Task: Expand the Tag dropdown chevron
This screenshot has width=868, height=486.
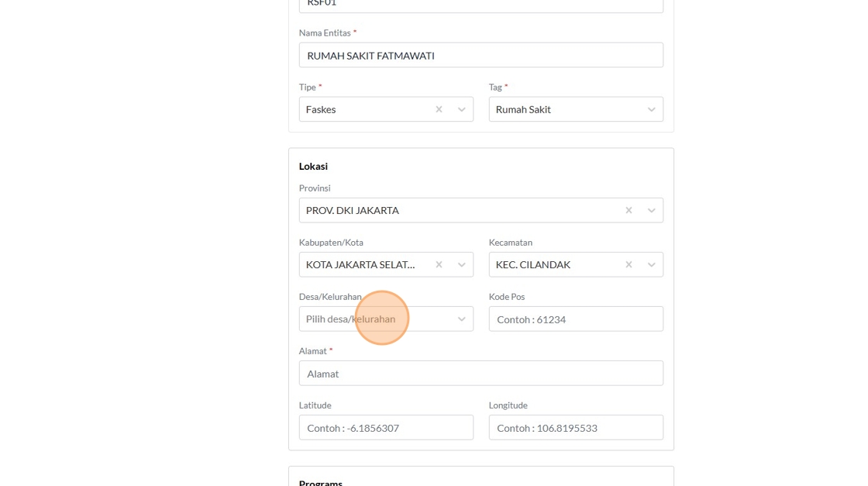Action: (651, 109)
